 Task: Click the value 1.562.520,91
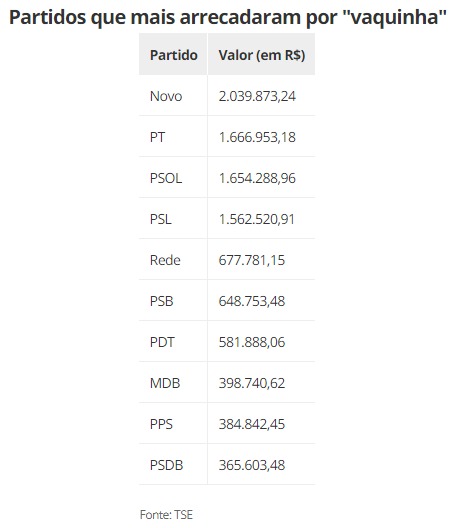(257, 219)
